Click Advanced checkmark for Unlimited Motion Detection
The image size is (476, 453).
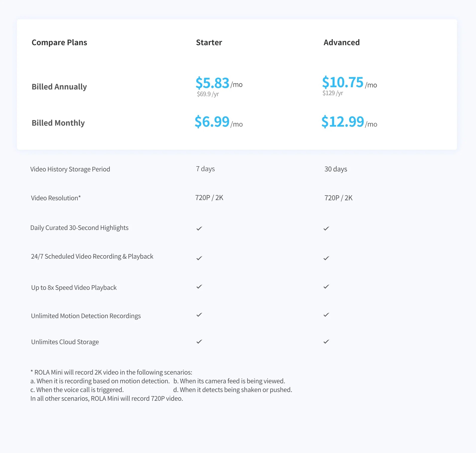pos(326,315)
